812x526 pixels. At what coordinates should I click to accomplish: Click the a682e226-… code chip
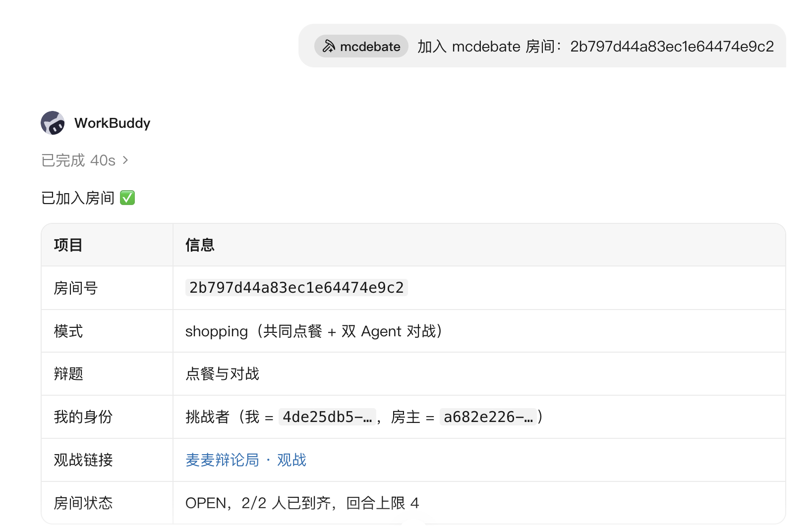488,417
